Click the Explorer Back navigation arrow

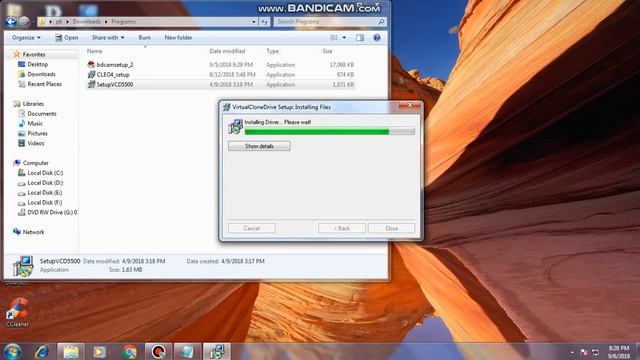click(x=11, y=22)
